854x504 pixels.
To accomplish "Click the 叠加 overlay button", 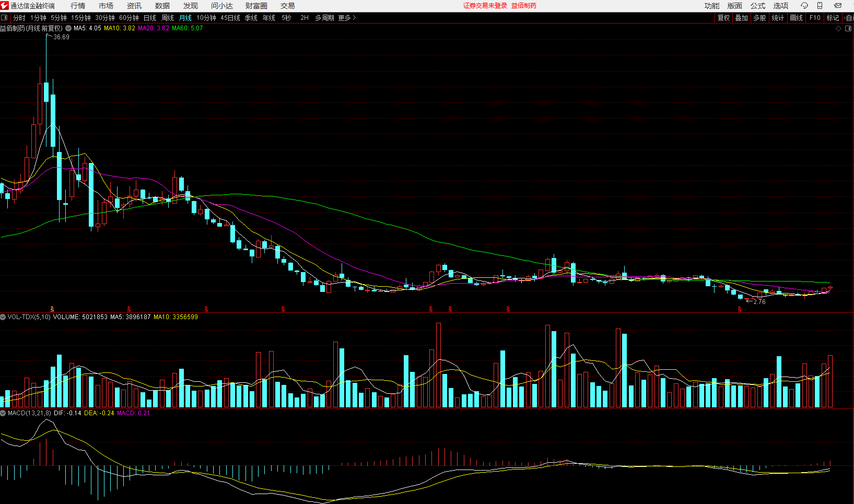I will (742, 18).
